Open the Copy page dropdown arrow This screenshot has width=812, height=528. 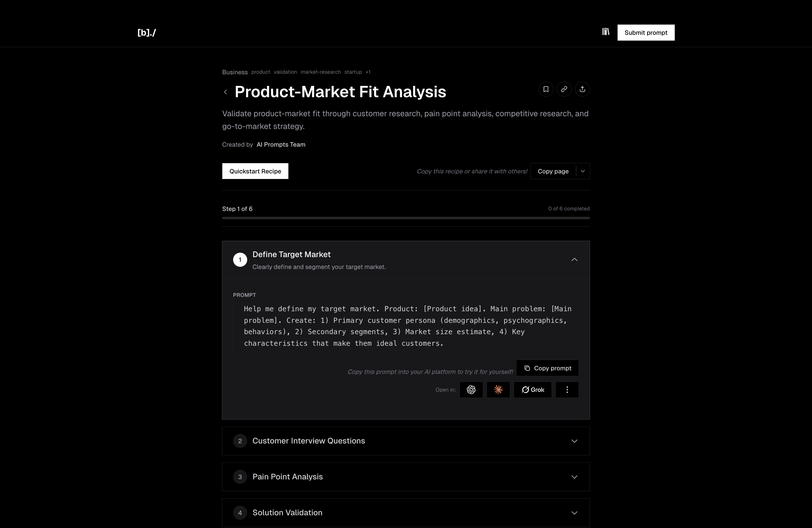tap(583, 171)
